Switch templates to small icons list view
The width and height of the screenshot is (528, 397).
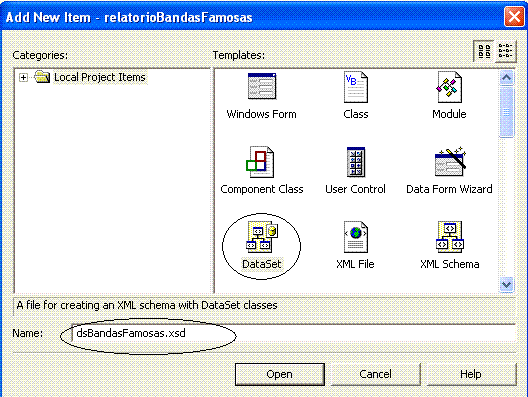coord(505,51)
